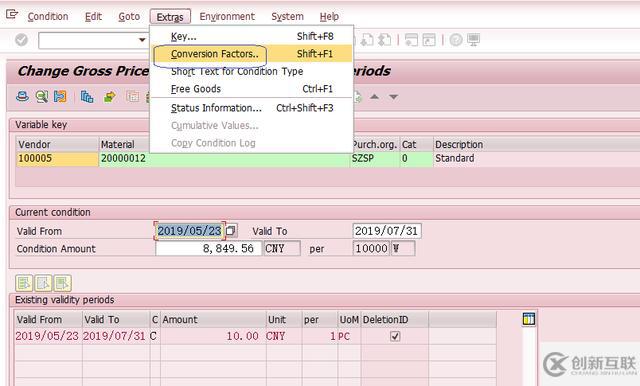Click the create new session window icon
Image resolution: width=640 pixels, height=386 pixels.
[411, 40]
